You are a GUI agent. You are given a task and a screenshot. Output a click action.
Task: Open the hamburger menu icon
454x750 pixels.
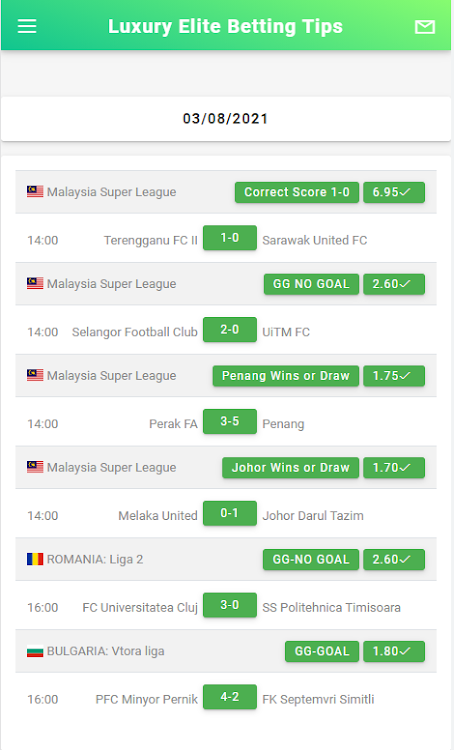click(27, 26)
